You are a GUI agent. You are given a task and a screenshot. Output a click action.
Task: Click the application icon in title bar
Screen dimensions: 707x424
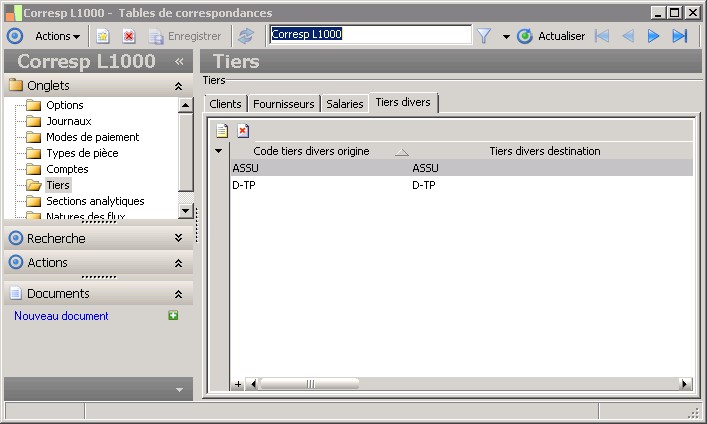click(14, 13)
